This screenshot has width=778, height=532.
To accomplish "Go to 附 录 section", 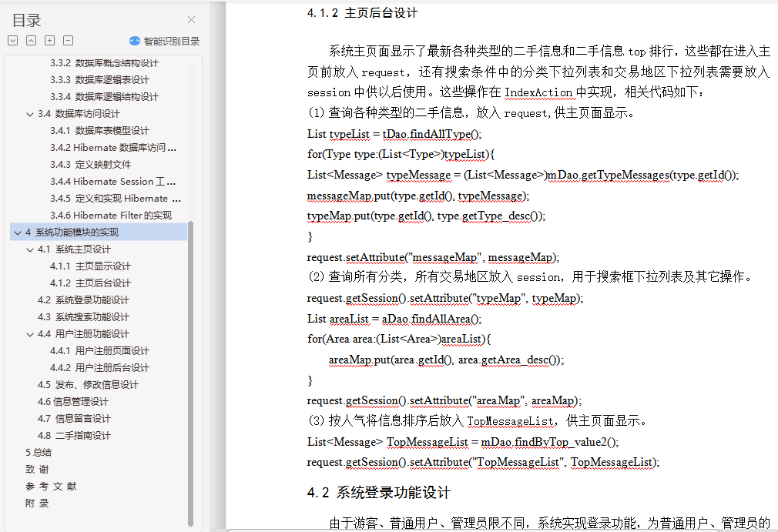I will click(x=37, y=504).
